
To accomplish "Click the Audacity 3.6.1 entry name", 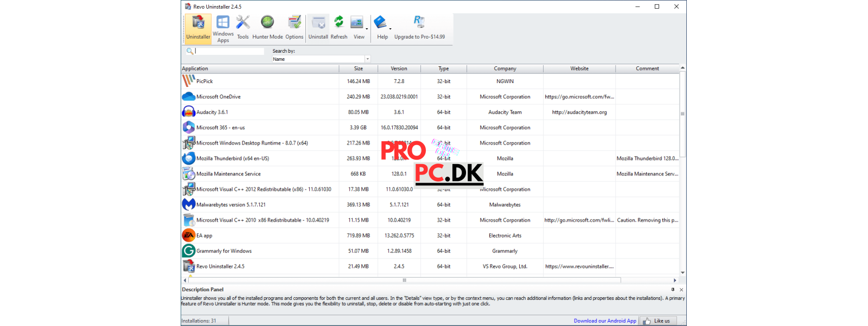I will [212, 112].
